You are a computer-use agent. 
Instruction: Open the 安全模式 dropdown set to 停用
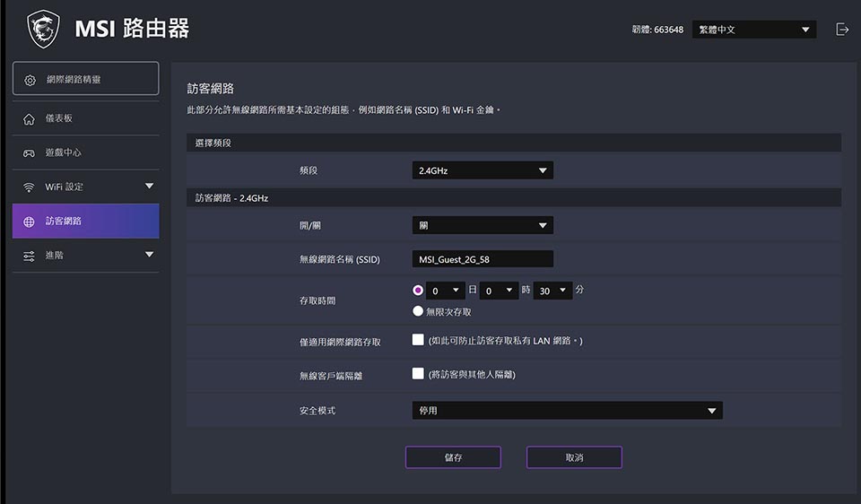[567, 410]
